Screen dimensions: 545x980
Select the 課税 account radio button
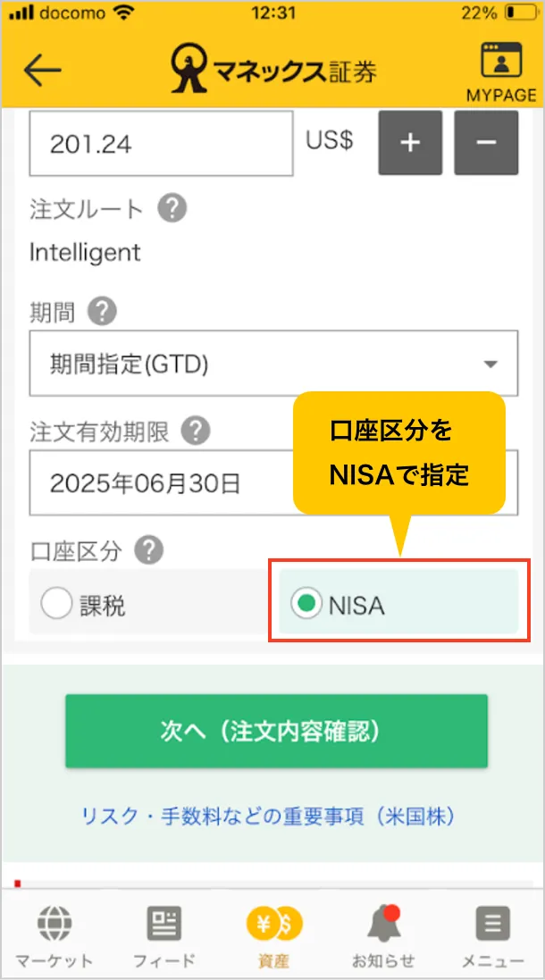click(x=57, y=605)
